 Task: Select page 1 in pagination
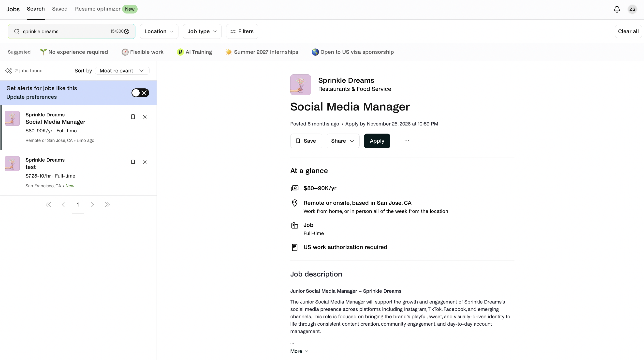coord(78,205)
